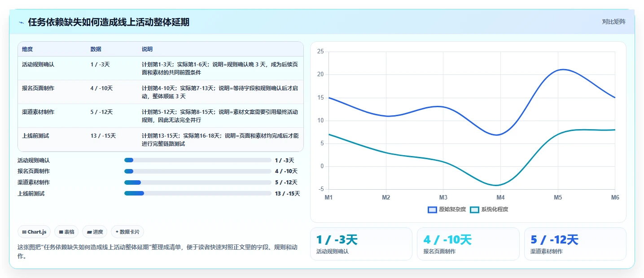This screenshot has height=278, width=644.
Task: Click table data cell 13 / -15天
Action: (x=103, y=136)
